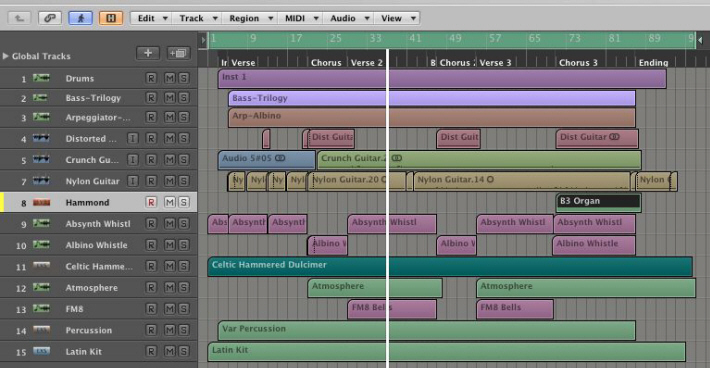
Task: Click the View menu label
Action: (391, 19)
